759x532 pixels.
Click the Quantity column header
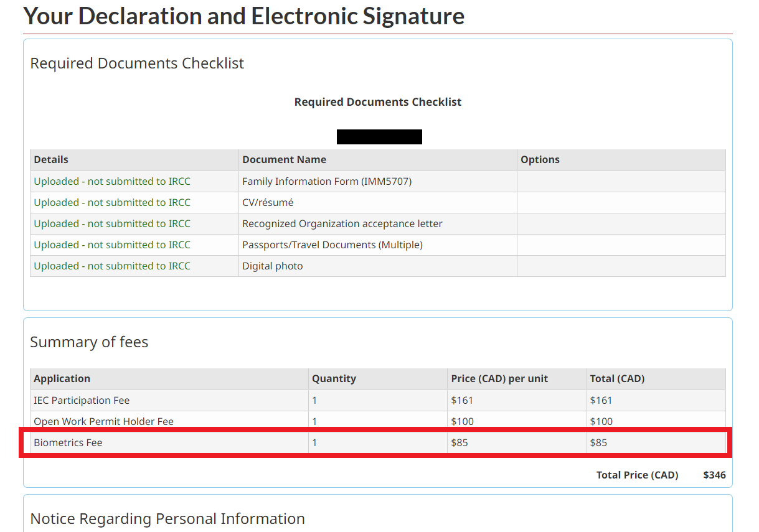(334, 378)
